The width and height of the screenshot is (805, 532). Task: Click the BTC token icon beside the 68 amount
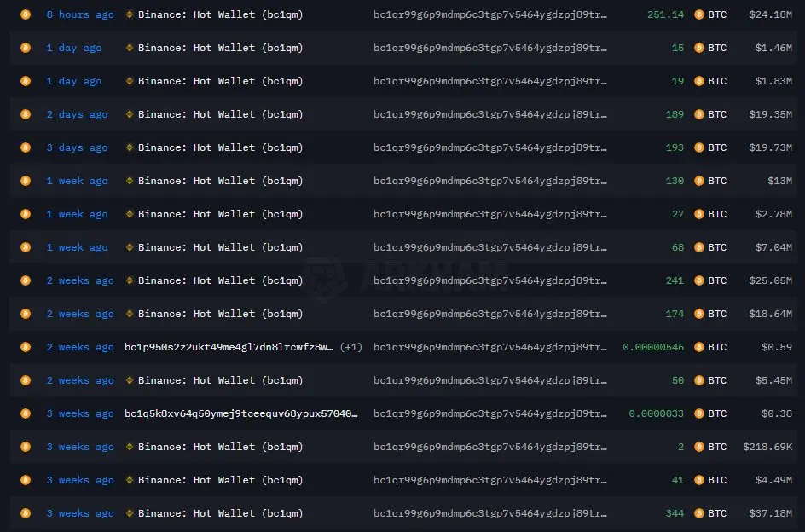pyautogui.click(x=698, y=247)
